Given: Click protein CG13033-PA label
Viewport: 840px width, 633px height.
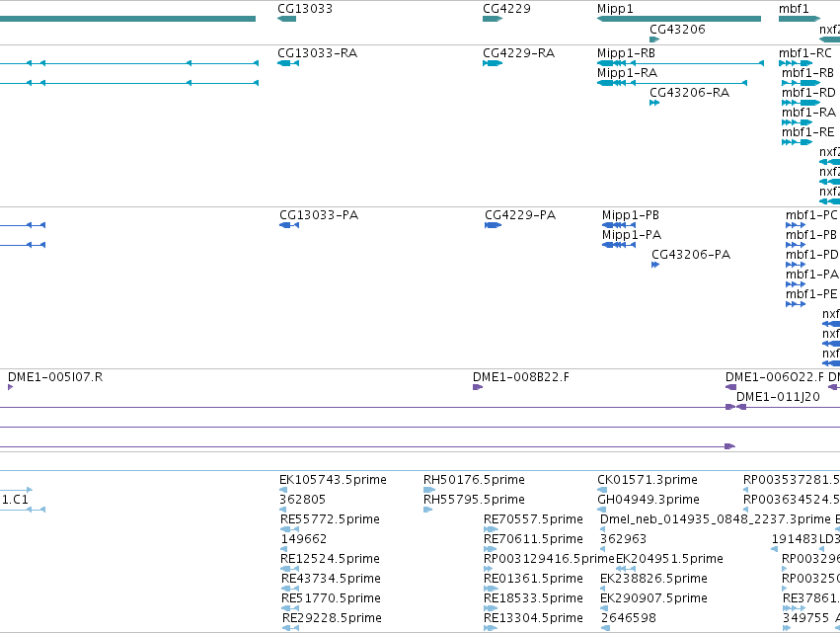Looking at the screenshot, I should click(319, 215).
